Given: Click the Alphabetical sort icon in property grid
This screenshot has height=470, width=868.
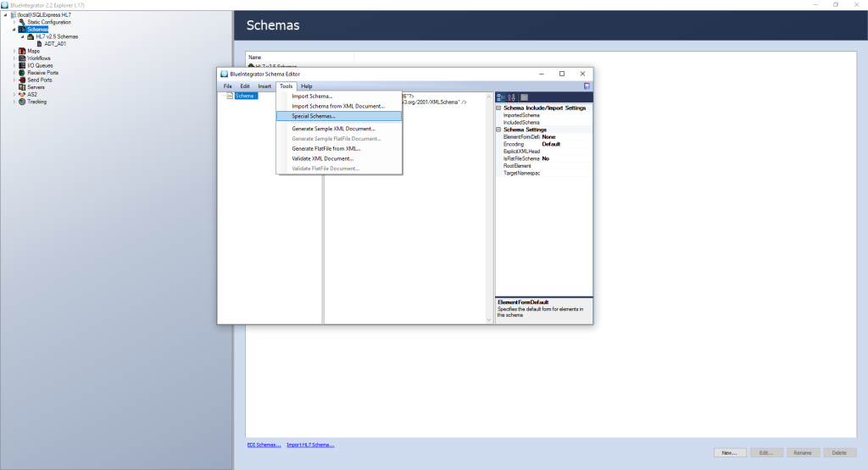Looking at the screenshot, I should tap(511, 97).
